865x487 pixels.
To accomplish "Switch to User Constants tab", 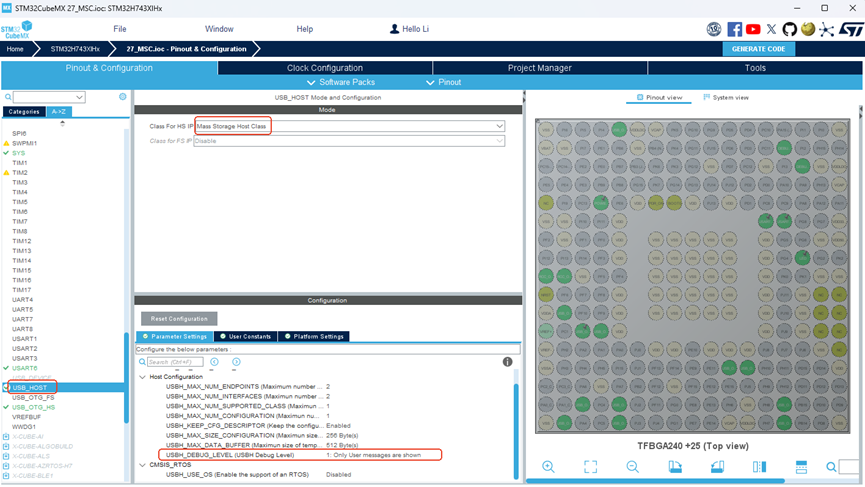I will pos(245,336).
